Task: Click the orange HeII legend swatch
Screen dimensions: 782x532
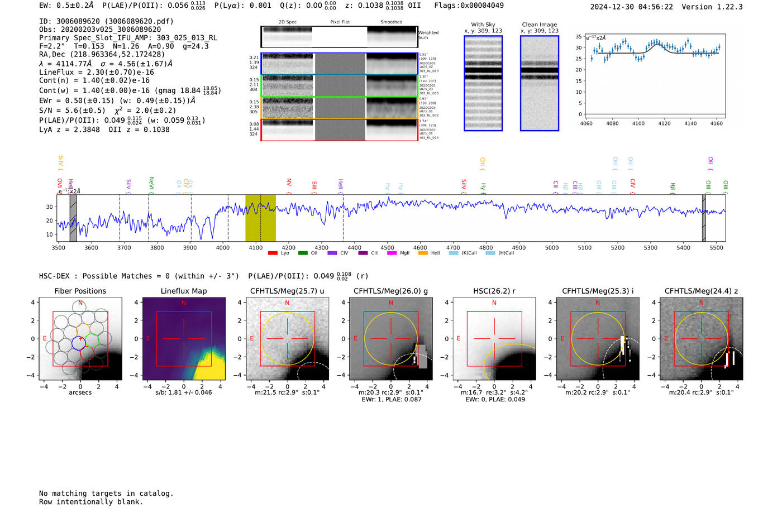Action: (x=423, y=253)
